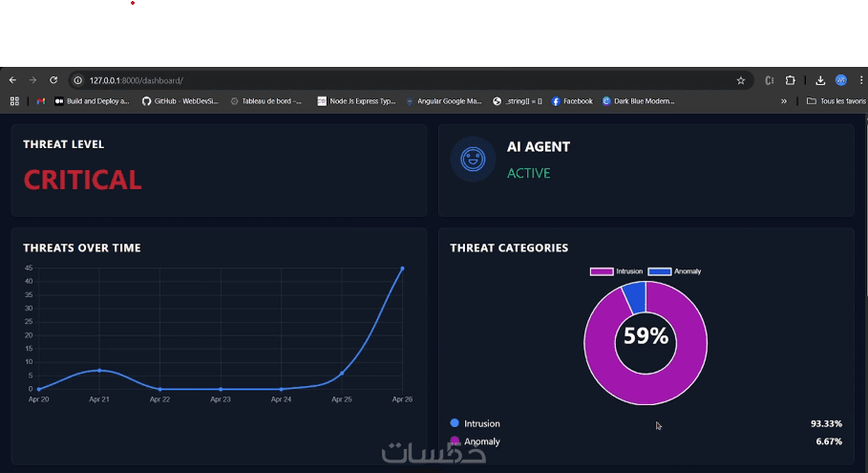The image size is (868, 473).
Task: Click the AI Agent robot face icon
Action: (473, 160)
